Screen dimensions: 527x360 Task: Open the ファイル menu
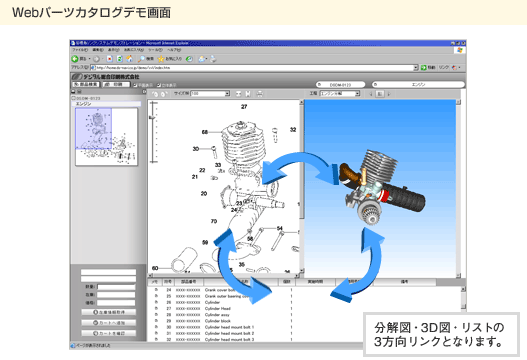80,50
